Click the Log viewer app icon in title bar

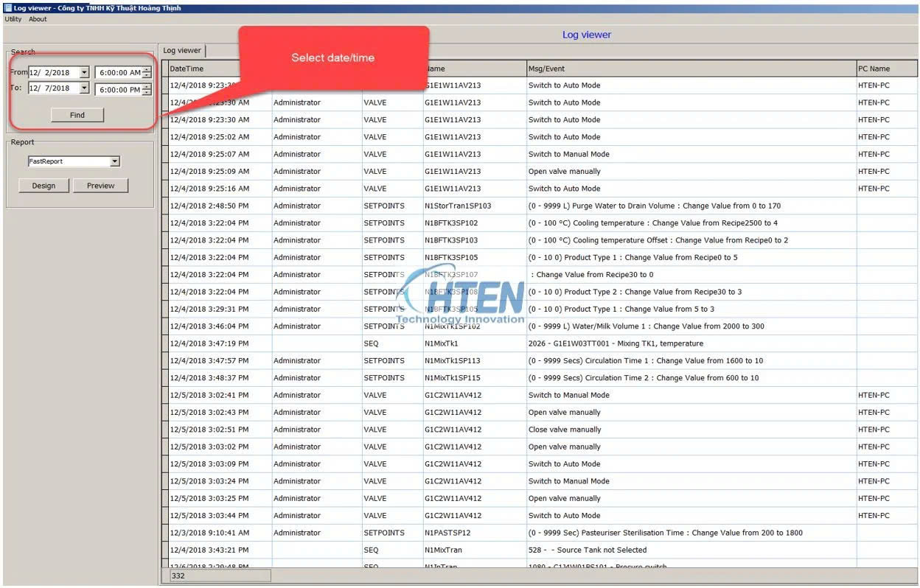click(x=7, y=8)
